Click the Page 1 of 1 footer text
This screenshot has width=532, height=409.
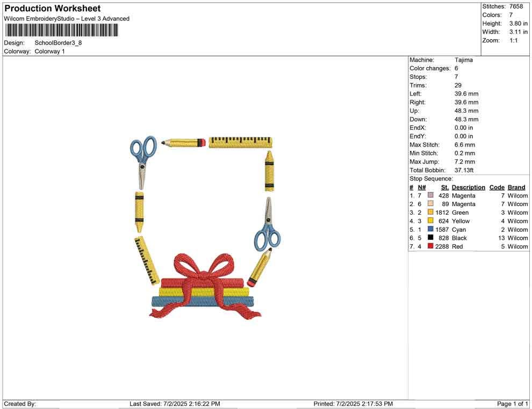(x=513, y=404)
